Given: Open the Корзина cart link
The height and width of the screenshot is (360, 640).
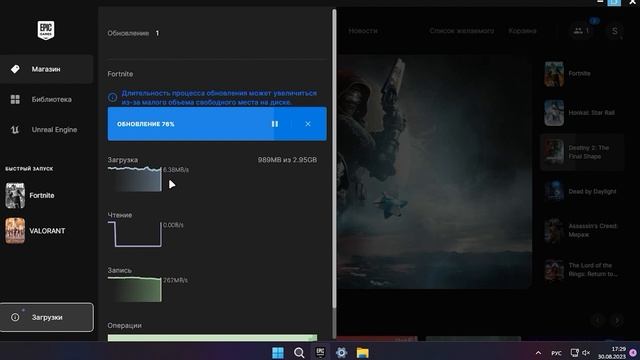Looking at the screenshot, I should [x=522, y=31].
